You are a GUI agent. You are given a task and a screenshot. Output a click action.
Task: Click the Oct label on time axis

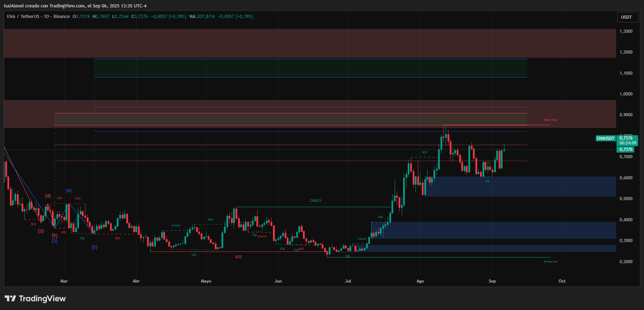click(x=562, y=281)
